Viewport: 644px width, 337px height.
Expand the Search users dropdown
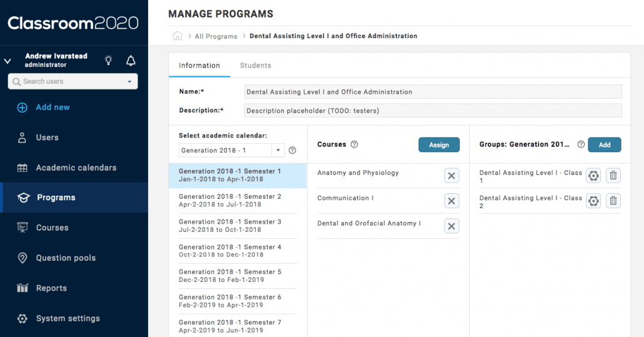click(x=129, y=82)
